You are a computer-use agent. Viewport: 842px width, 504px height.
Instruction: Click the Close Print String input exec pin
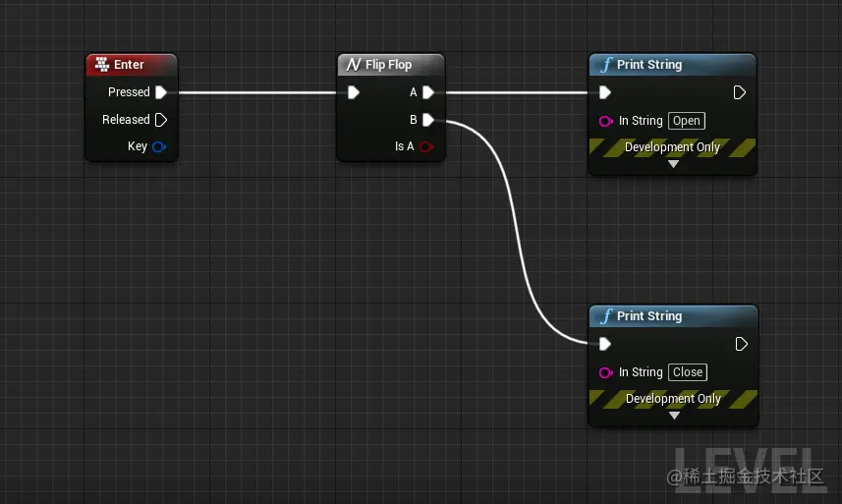(604, 344)
